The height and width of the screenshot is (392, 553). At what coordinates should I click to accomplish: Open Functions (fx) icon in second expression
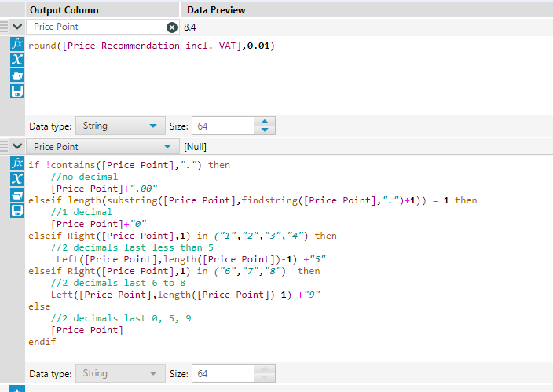click(17, 163)
